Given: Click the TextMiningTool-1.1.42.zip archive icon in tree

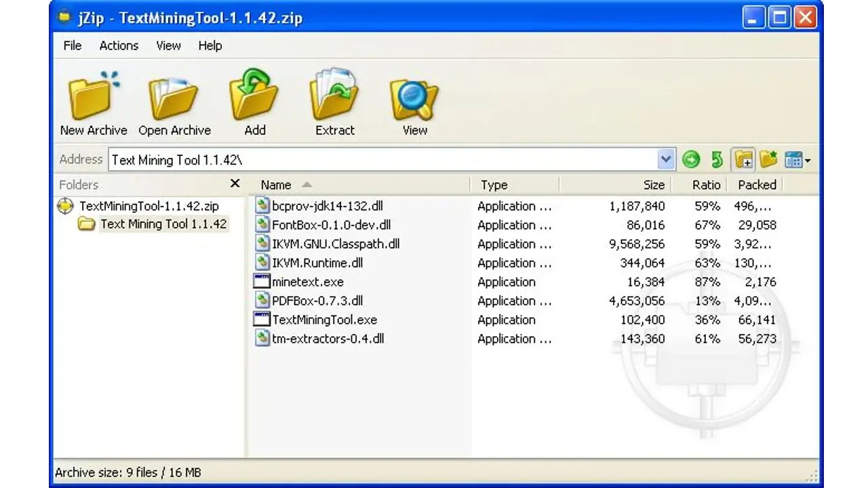Looking at the screenshot, I should point(65,205).
